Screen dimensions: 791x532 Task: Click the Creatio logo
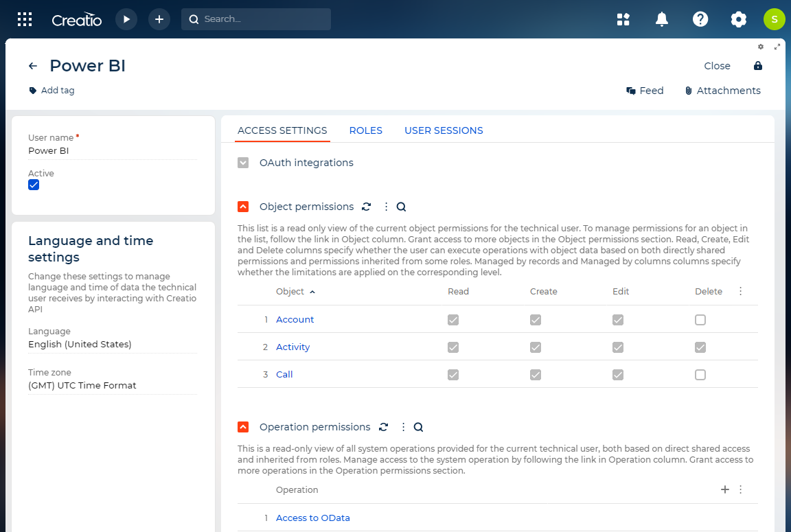coord(77,20)
